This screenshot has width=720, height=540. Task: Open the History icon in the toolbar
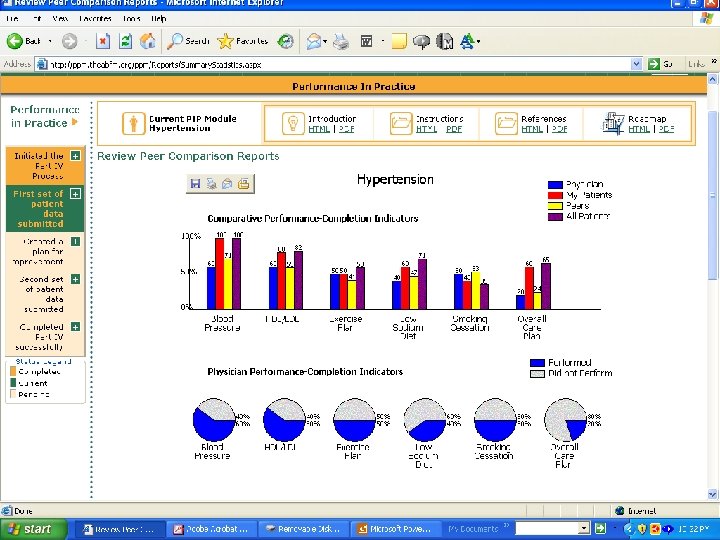coord(286,41)
